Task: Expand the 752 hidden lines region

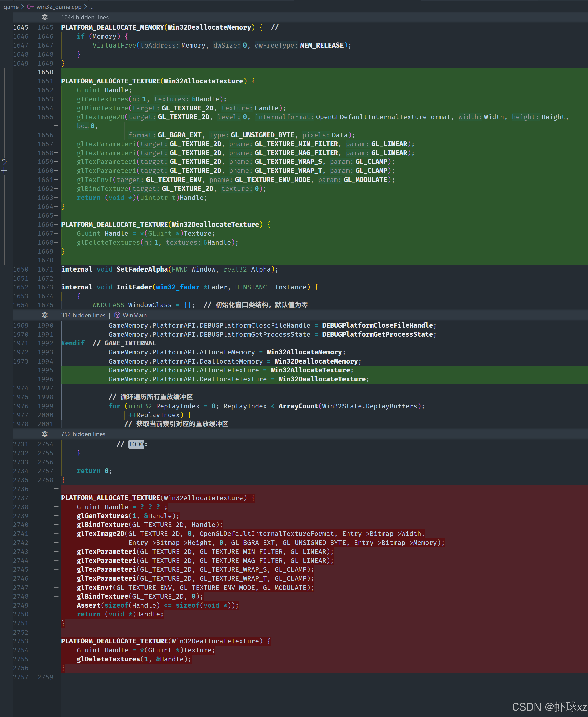Action: [x=83, y=434]
